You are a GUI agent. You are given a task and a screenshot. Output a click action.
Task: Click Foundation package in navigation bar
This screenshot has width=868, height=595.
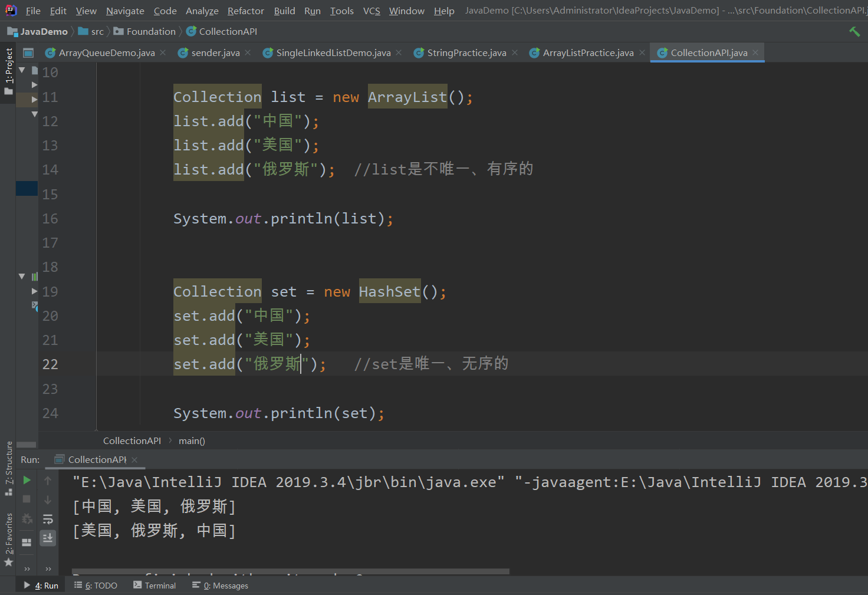coord(145,31)
